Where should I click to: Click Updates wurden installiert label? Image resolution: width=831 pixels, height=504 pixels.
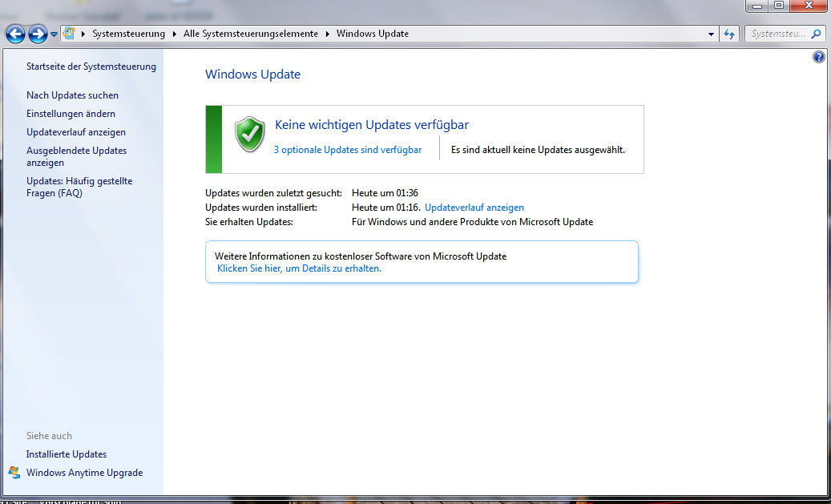(261, 208)
